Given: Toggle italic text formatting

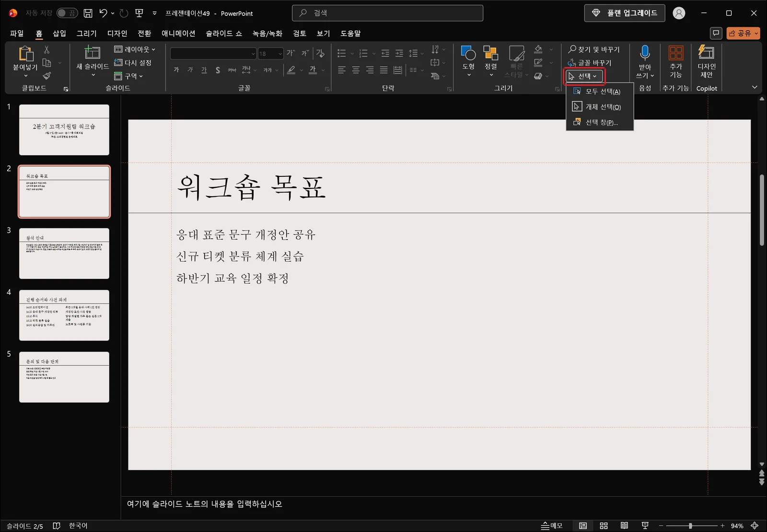Looking at the screenshot, I should click(x=190, y=70).
